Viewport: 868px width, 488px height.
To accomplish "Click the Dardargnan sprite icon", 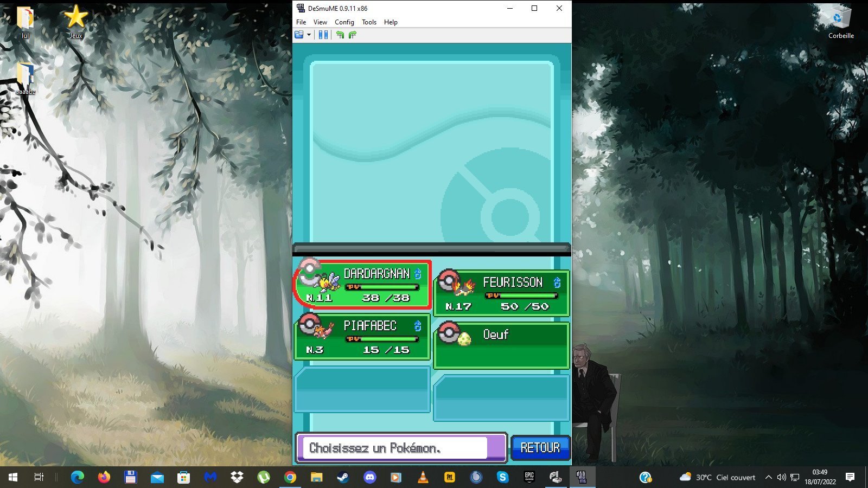I will [x=329, y=282].
